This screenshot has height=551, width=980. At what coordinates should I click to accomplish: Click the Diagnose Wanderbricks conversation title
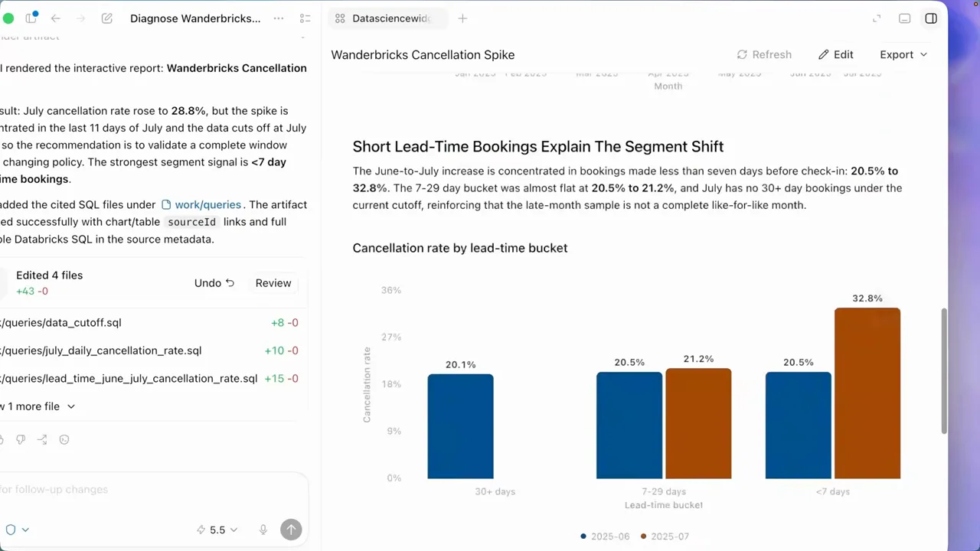click(x=195, y=18)
